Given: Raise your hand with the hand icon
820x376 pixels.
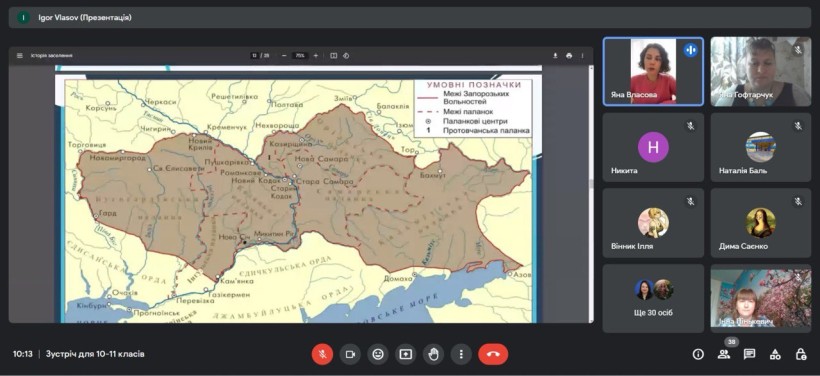Looking at the screenshot, I should tap(433, 354).
